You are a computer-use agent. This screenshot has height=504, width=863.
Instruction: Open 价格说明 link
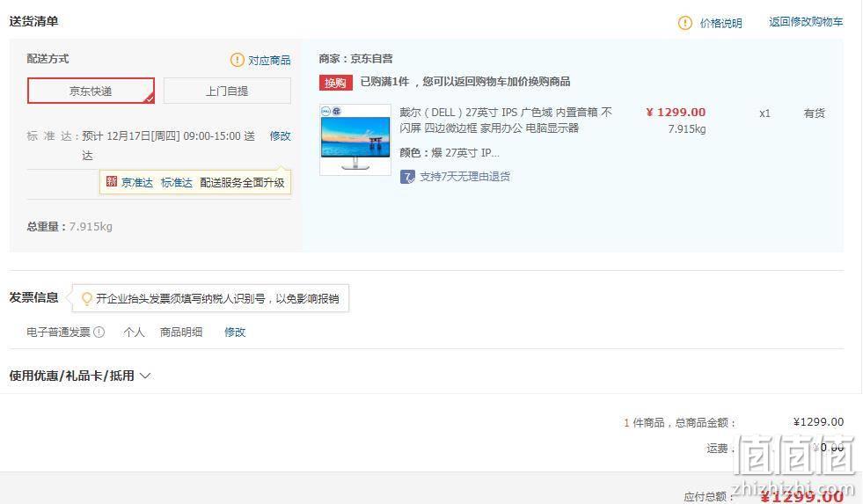pyautogui.click(x=720, y=23)
